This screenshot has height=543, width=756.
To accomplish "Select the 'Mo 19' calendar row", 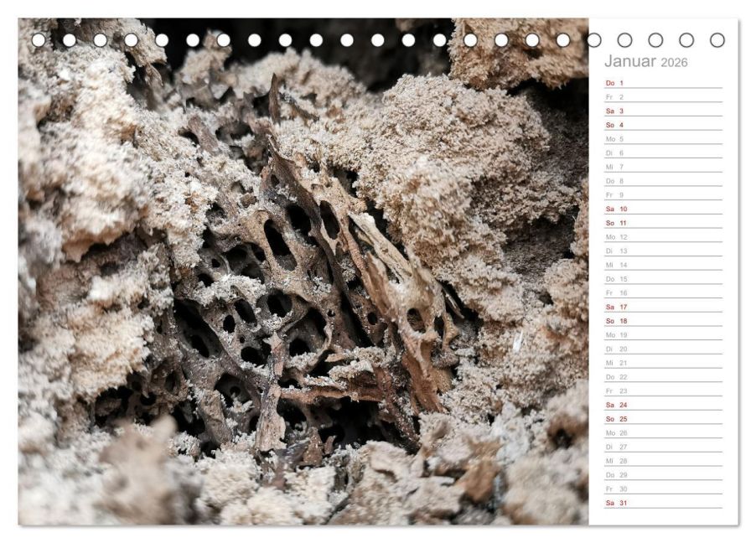I will click(664, 334).
